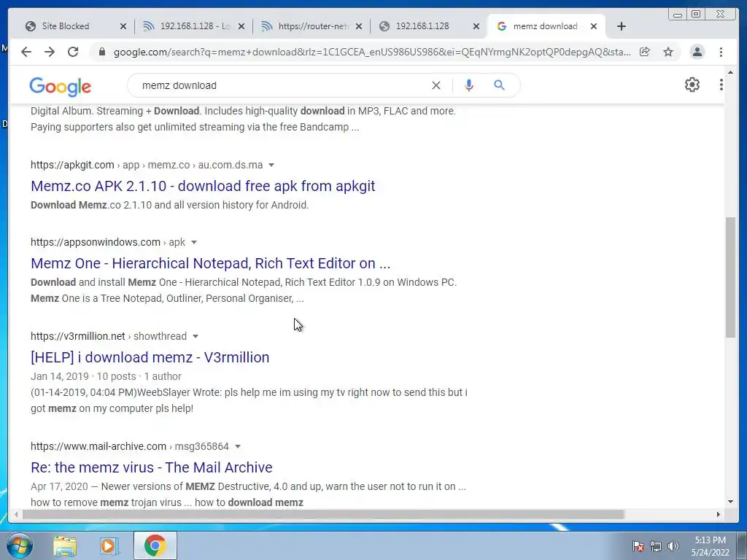Open the Windows Start menu
The width and height of the screenshot is (747, 560).
[x=18, y=545]
